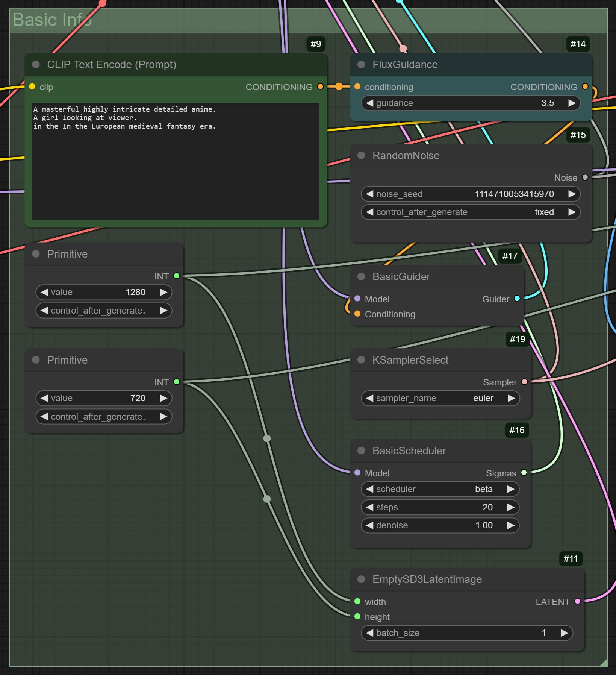Click the reroute dot on the conditioning link
The height and width of the screenshot is (675, 616).
click(x=339, y=87)
